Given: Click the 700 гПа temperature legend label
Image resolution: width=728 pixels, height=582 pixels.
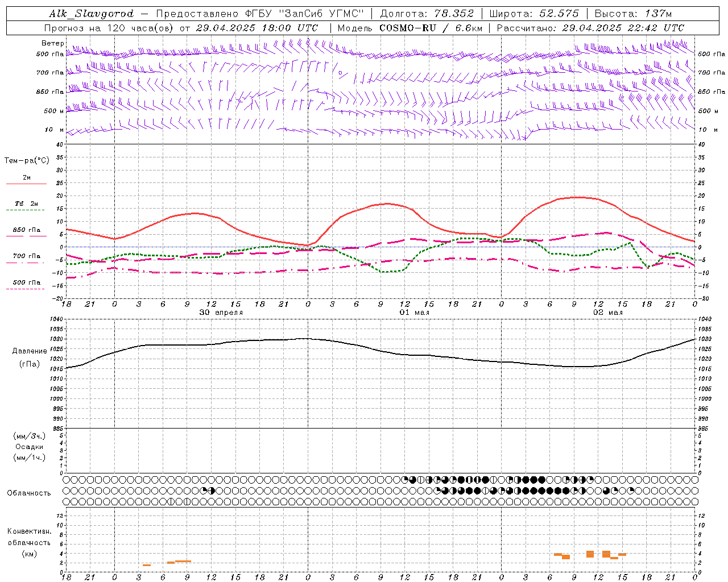Looking at the screenshot, I should click(26, 256).
